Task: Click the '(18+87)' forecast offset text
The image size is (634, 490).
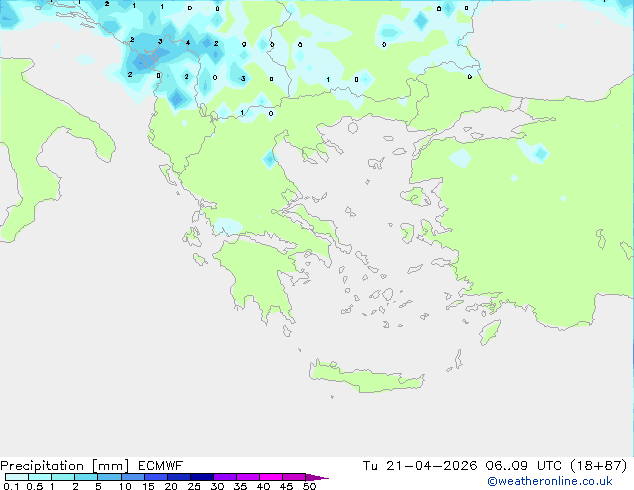Action: (598, 466)
